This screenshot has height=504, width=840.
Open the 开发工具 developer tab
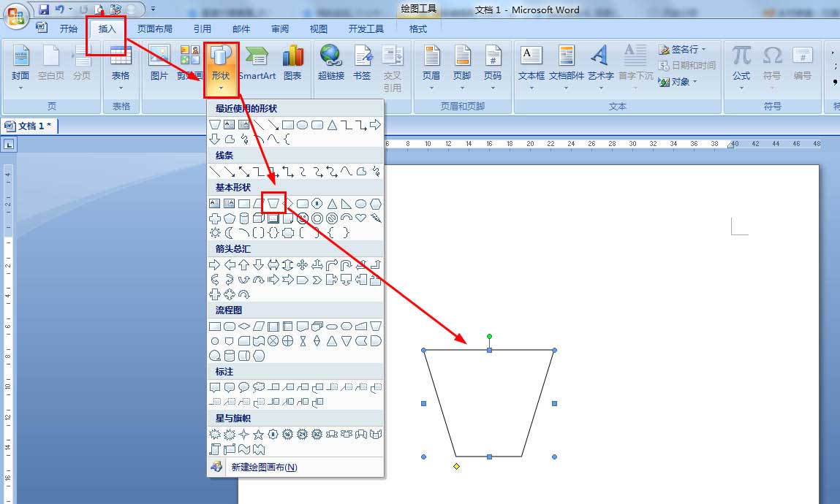[x=366, y=29]
